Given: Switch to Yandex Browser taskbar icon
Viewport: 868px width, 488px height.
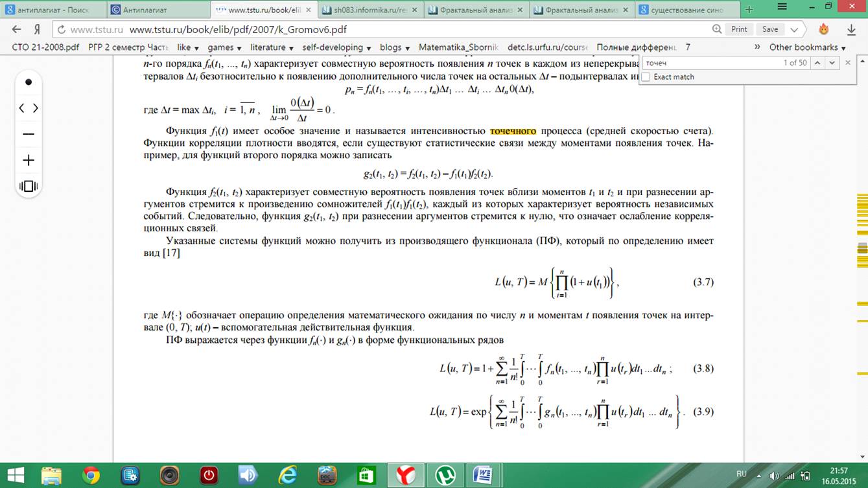Looking at the screenshot, I should 406,475.
